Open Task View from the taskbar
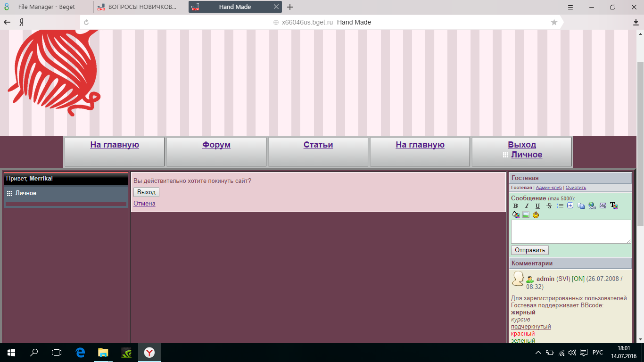The height and width of the screenshot is (362, 644). tap(57, 353)
